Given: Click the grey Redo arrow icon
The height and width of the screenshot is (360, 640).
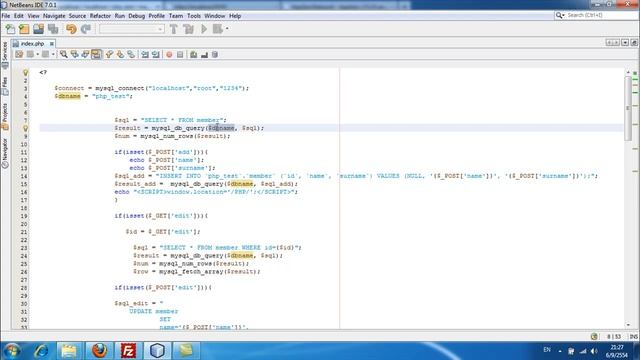Looking at the screenshot, I should pos(86,29).
